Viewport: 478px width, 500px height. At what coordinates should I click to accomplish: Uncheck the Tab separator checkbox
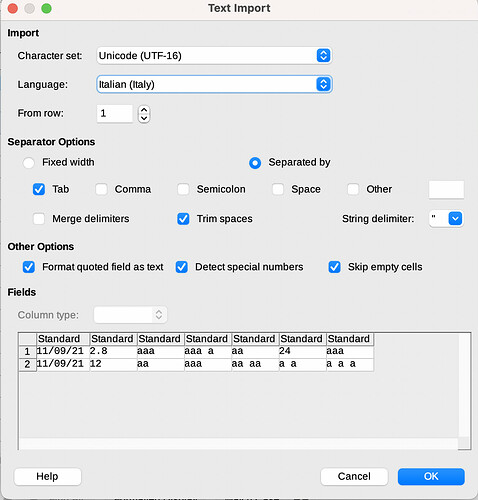coord(39,189)
